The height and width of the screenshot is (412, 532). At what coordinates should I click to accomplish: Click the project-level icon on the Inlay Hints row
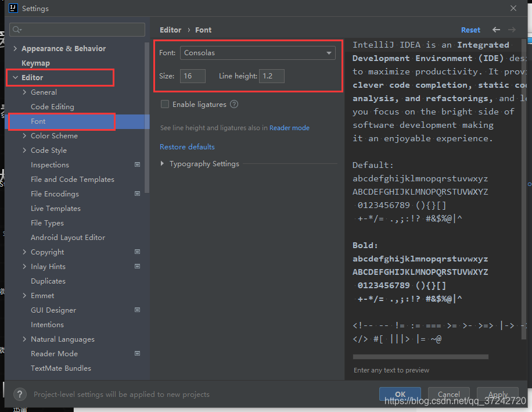(138, 266)
